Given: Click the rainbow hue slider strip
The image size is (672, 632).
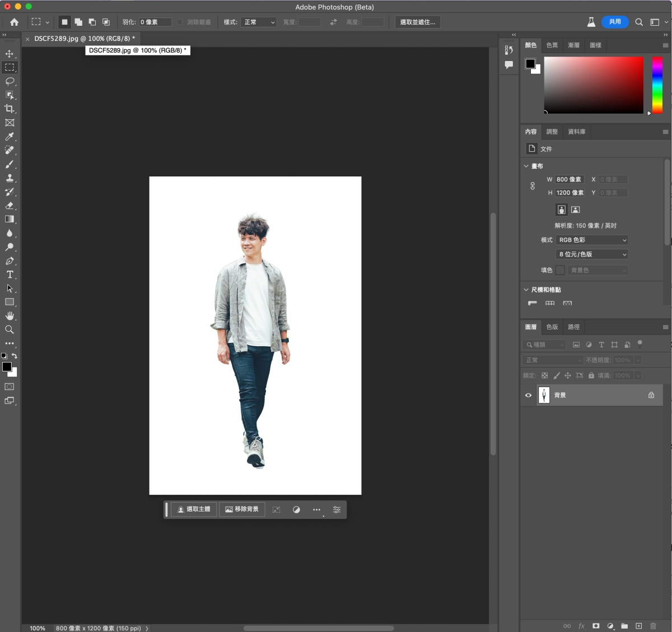Looking at the screenshot, I should pos(657,85).
